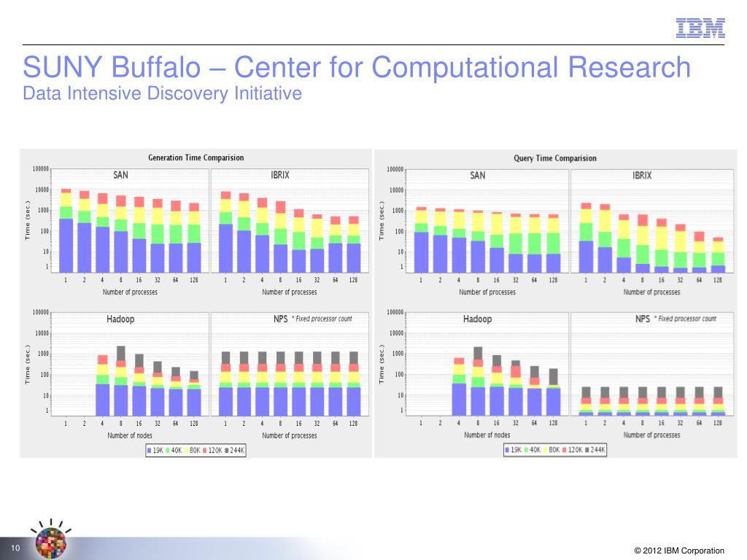Image resolution: width=747 pixels, height=560 pixels.
Task: Click the gray 244K legend swatch under Generation chart
Action: pos(227,451)
